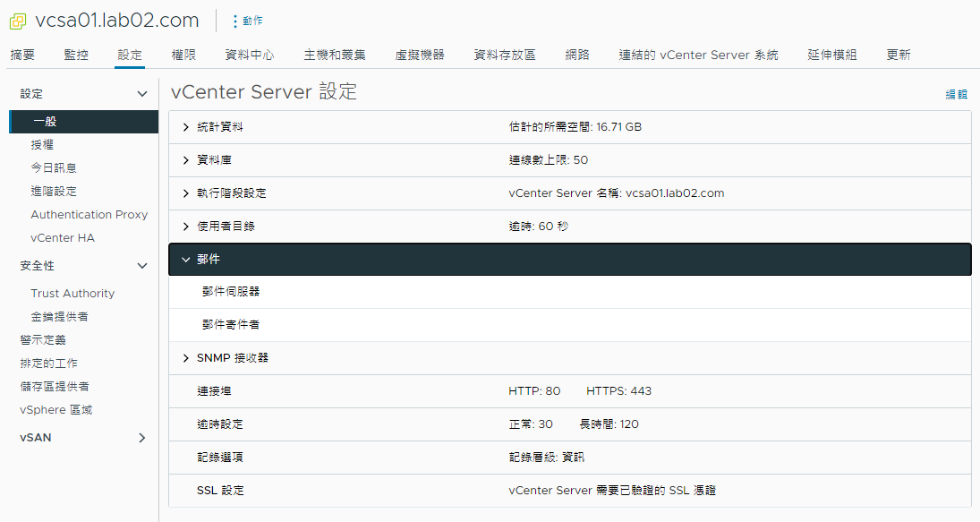Switch to the 摘要 tab
This screenshot has width=980, height=522.
click(22, 55)
